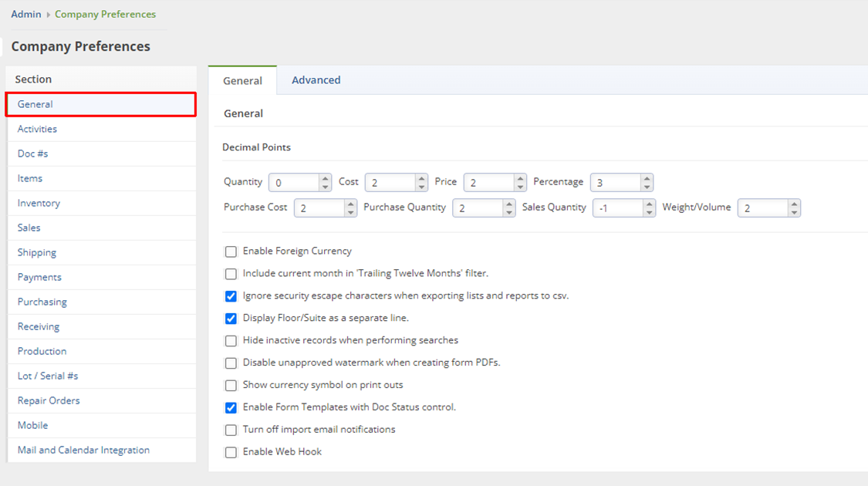This screenshot has width=868, height=486.
Task: Open the Inventory section
Action: click(39, 203)
